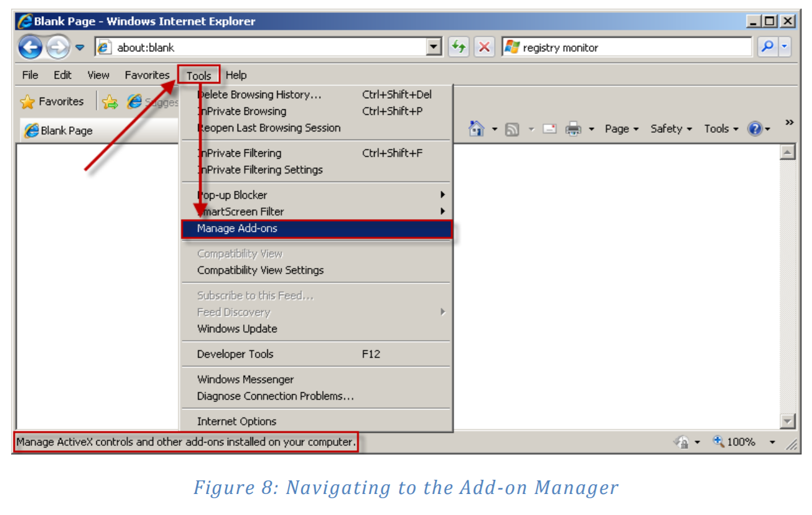Choose Manage Add-ons
This screenshot has width=812, height=515.
pos(317,228)
